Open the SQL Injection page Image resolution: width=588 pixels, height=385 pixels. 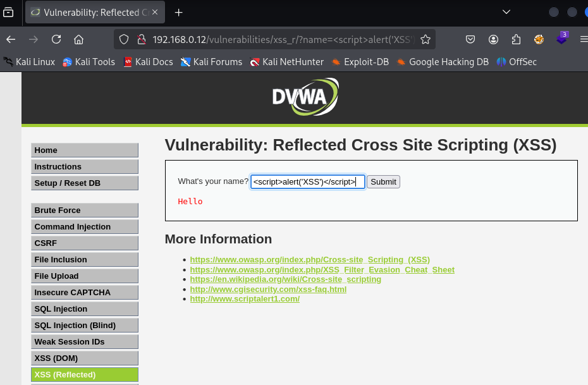[x=85, y=309]
